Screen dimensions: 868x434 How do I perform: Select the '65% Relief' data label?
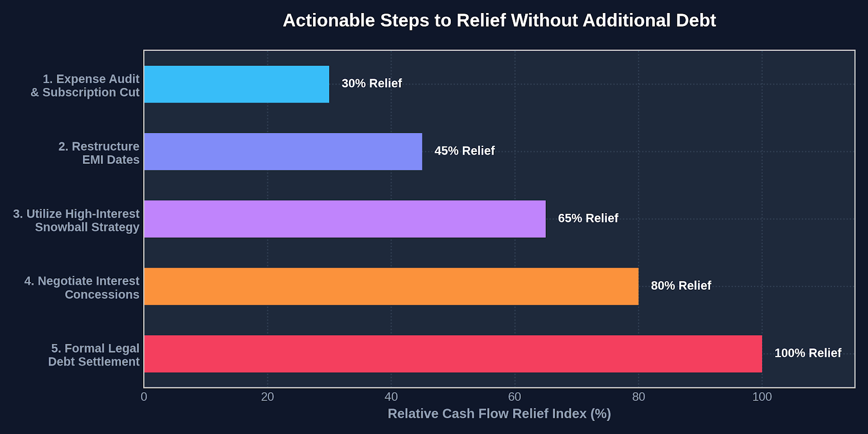tap(588, 218)
